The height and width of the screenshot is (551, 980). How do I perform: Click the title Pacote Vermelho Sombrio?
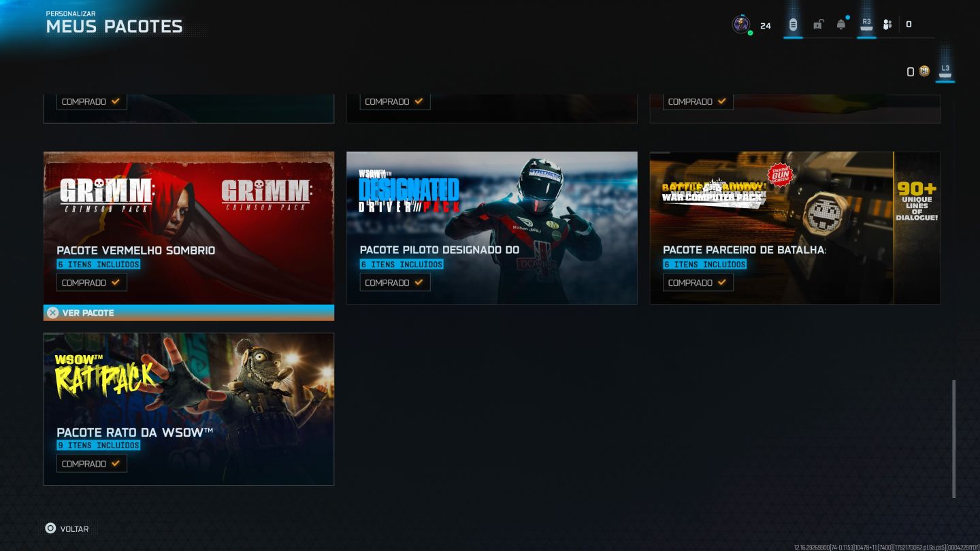coord(136,250)
